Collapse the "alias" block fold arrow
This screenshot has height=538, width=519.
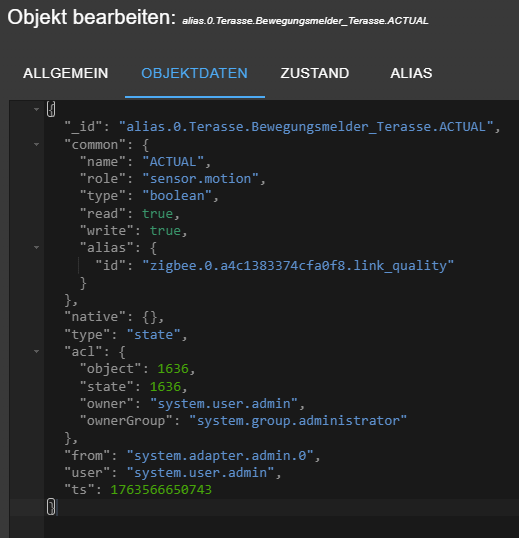(x=36, y=247)
